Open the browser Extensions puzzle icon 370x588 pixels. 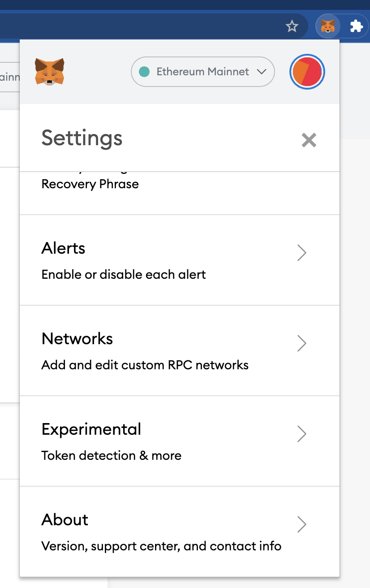pyautogui.click(x=356, y=26)
